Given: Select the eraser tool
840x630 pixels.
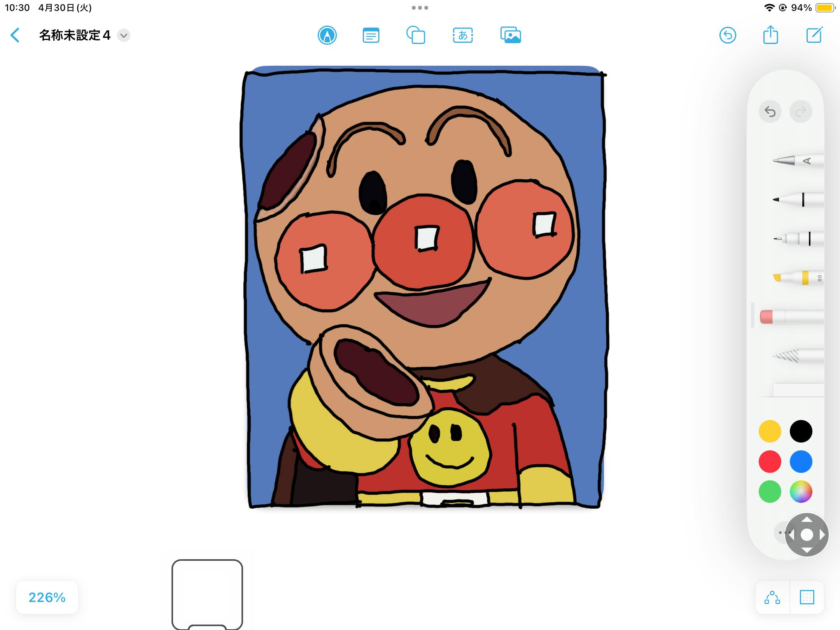Looking at the screenshot, I should click(x=791, y=317).
